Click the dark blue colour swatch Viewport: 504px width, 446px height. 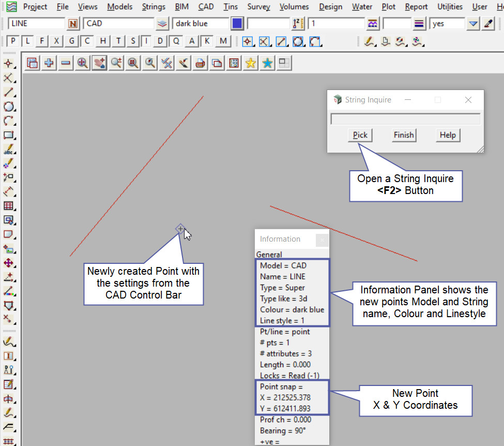(237, 24)
